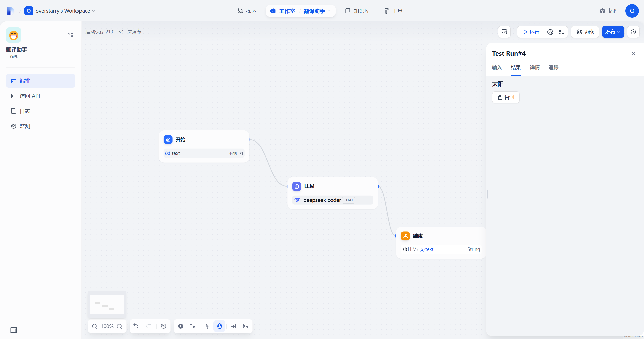View run history clock icon

(x=550, y=32)
